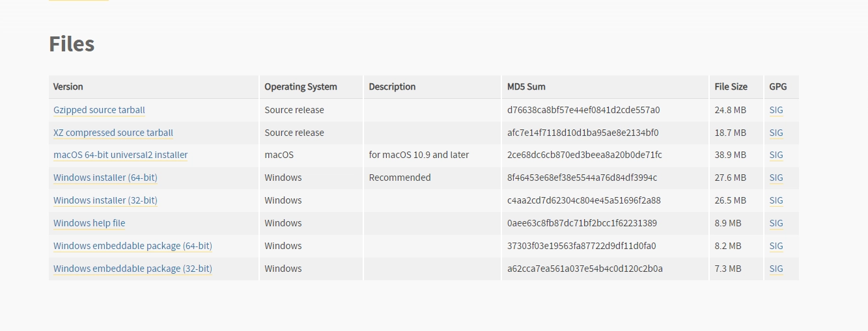Click macOS 64-bit universal2 installer link
Screen dimensions: 868x331
120,155
